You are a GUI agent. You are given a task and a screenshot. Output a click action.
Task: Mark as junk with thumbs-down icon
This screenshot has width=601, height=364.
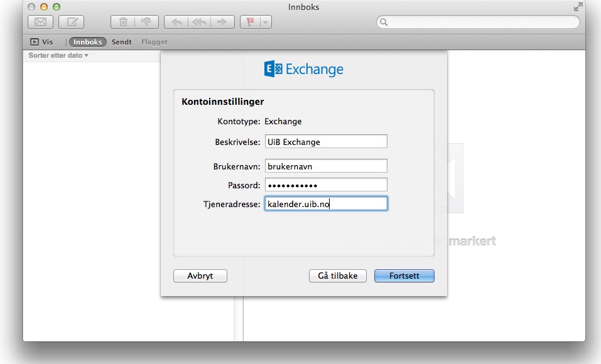pos(146,22)
